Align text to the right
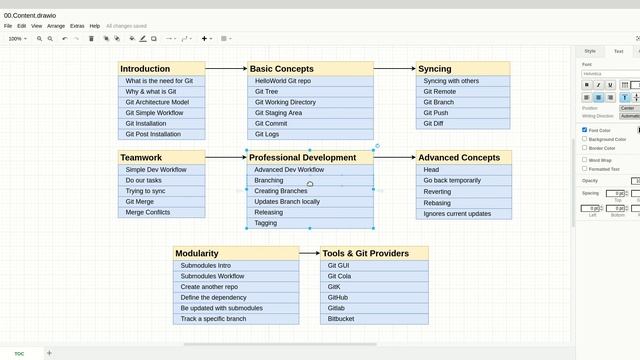 click(610, 98)
